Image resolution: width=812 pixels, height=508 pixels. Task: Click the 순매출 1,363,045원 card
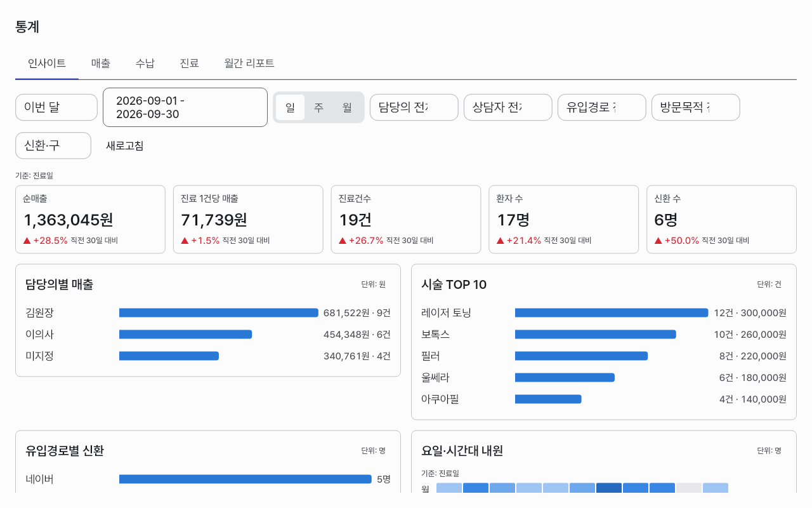click(90, 220)
